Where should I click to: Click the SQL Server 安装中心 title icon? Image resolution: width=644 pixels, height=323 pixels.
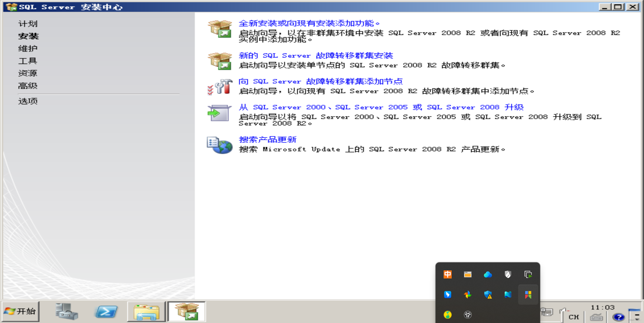tap(11, 7)
